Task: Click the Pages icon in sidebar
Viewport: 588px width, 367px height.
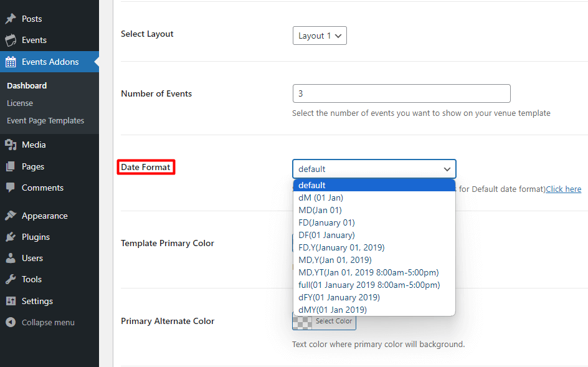Action: [x=11, y=166]
